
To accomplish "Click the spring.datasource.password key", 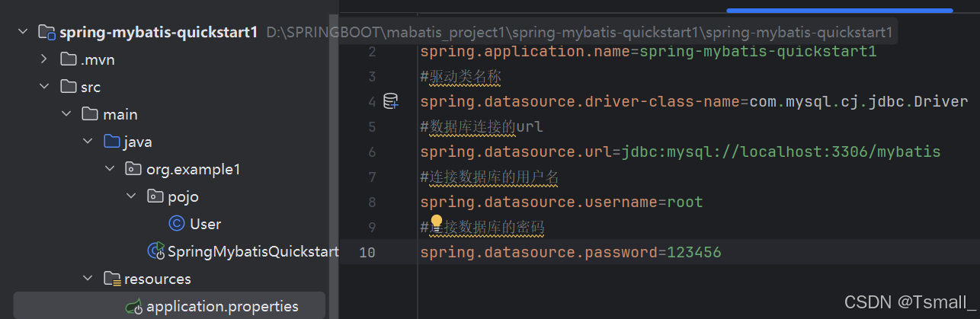I will (539, 252).
